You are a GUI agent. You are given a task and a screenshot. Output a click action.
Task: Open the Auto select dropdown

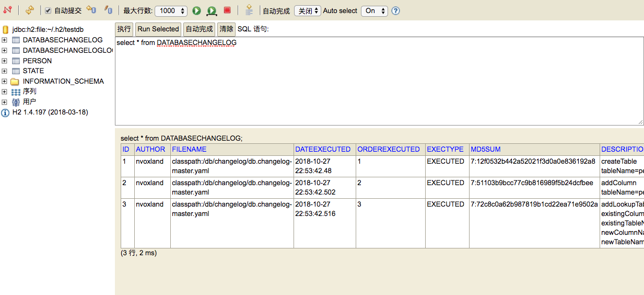[x=374, y=10]
